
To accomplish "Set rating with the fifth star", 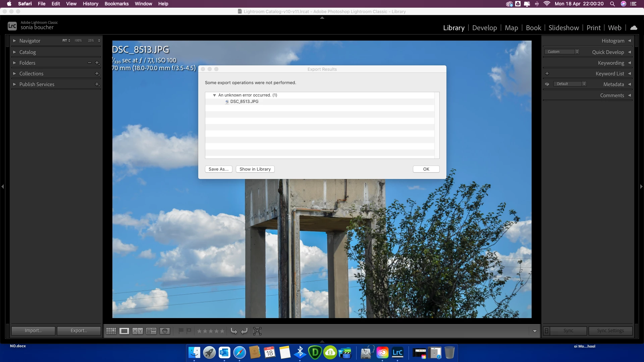I will [x=222, y=331].
